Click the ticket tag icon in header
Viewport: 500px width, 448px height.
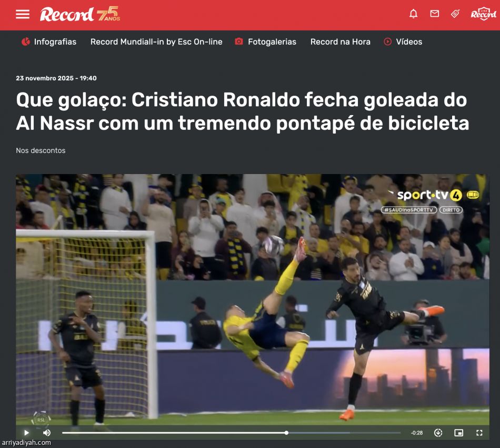pyautogui.click(x=455, y=14)
